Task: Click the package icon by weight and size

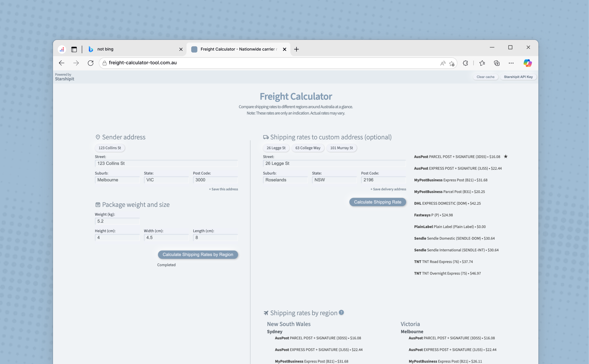Action: click(x=98, y=205)
